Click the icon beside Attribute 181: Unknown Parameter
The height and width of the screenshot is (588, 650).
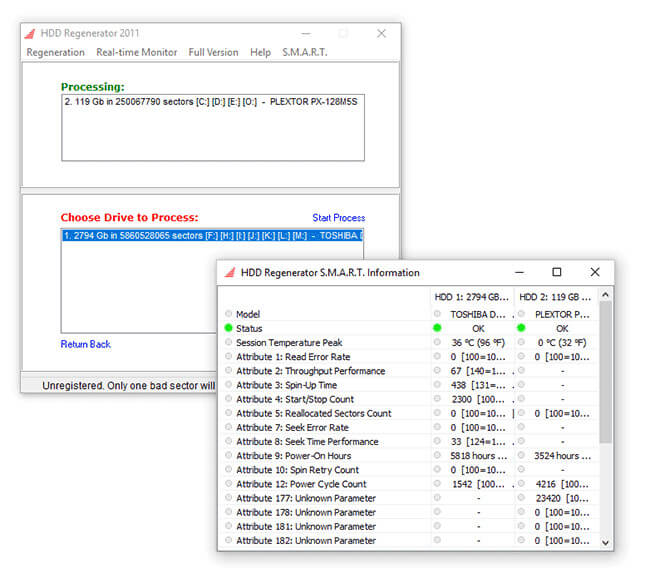(228, 526)
